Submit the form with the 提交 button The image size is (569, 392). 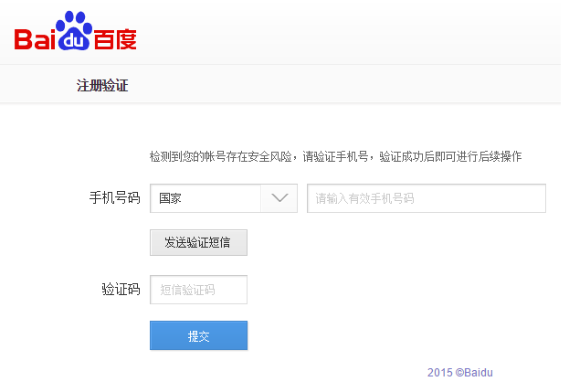(x=198, y=335)
